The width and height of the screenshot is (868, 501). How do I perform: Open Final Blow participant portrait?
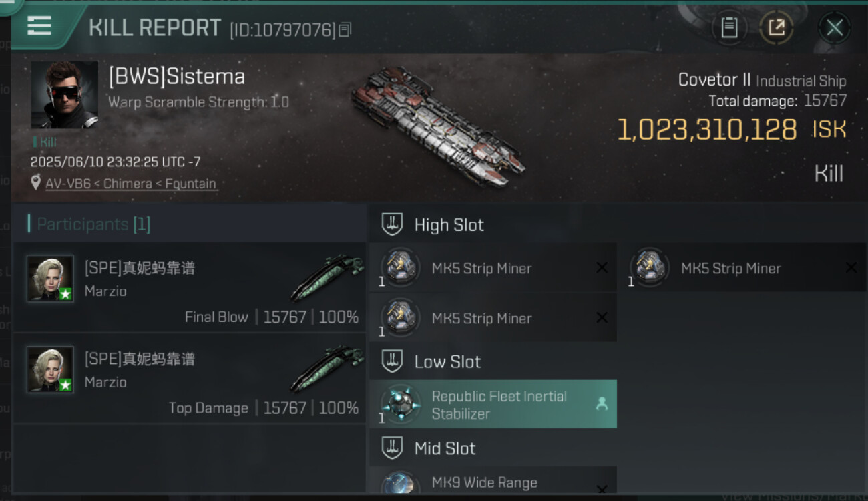pos(50,278)
